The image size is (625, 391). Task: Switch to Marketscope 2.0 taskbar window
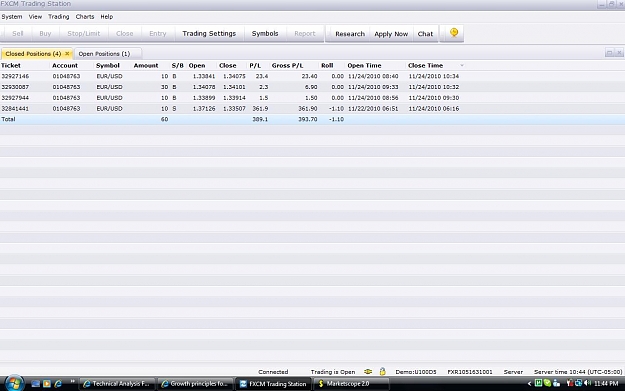point(352,384)
